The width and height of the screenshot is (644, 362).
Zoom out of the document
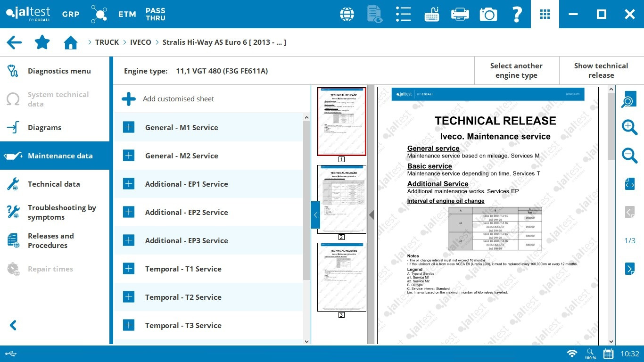coord(629,156)
